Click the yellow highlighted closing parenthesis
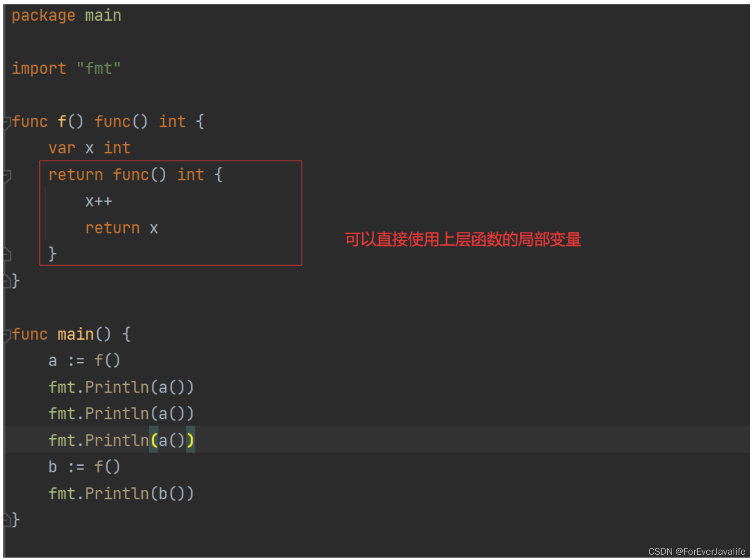 190,440
